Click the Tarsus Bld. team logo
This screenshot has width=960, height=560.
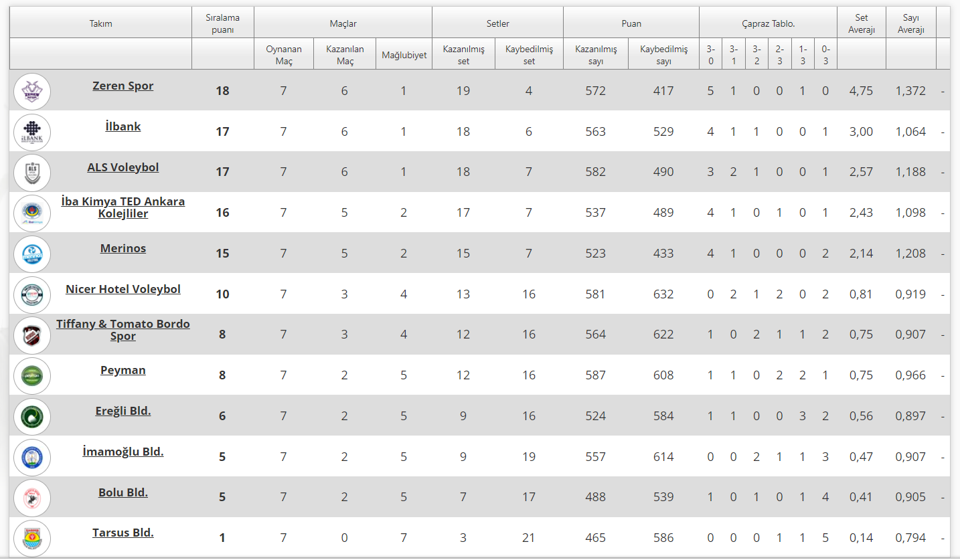click(32, 538)
